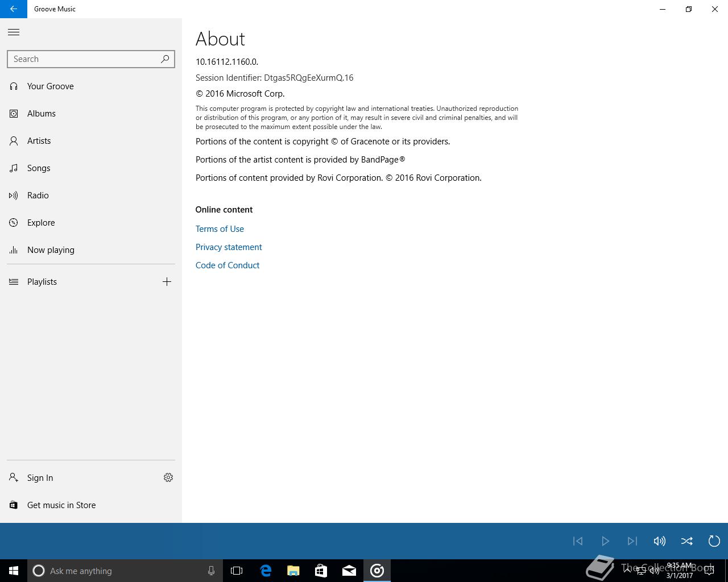Open the volume control
The image size is (728, 582).
pos(660,541)
